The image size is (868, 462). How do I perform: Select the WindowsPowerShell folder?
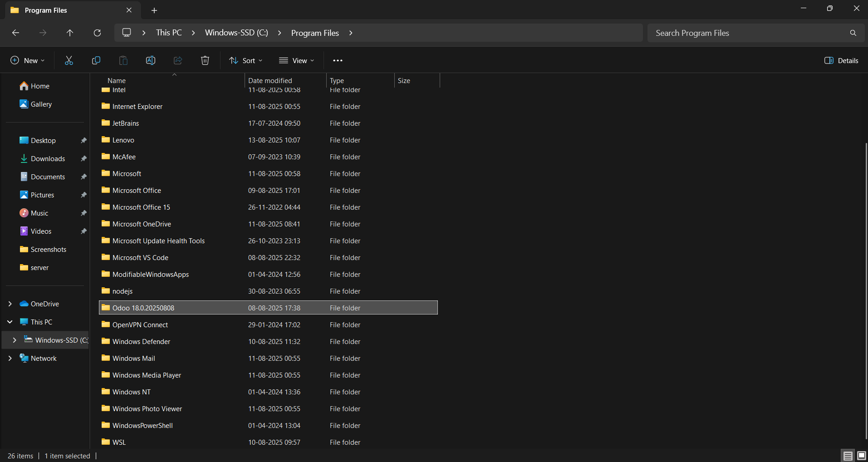pyautogui.click(x=268, y=426)
